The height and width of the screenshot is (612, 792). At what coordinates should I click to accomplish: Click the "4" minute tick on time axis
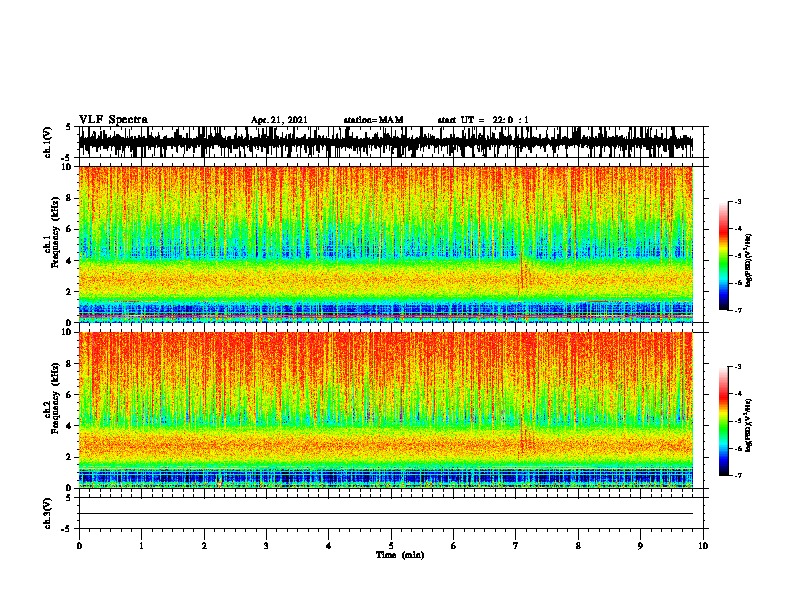coord(329,546)
